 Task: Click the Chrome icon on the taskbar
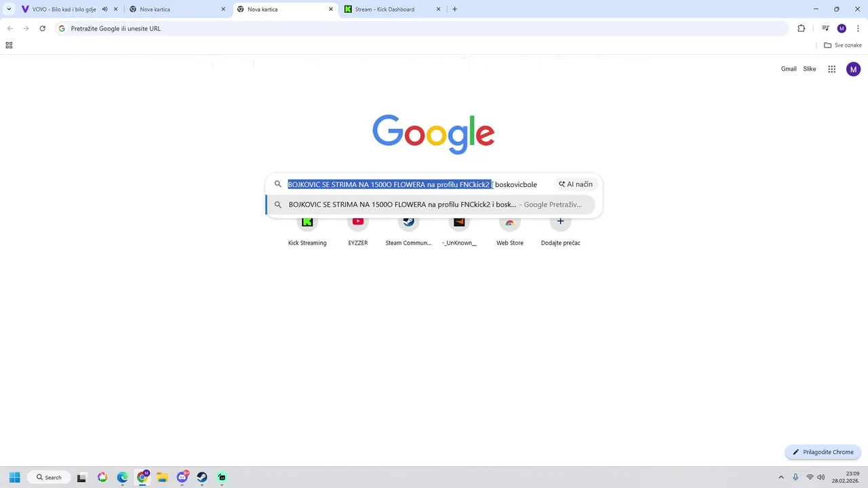tap(142, 477)
